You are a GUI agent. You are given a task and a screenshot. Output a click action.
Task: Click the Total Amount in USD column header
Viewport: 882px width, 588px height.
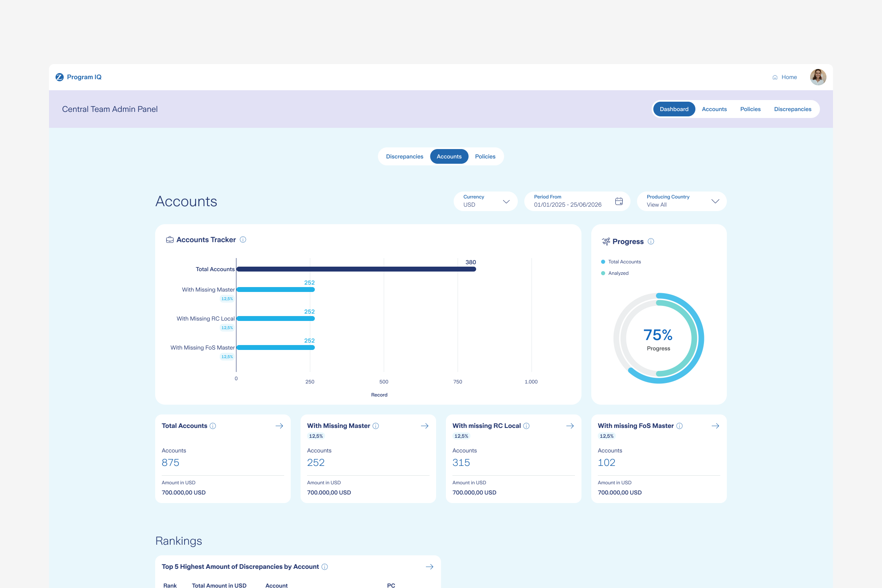point(219,585)
